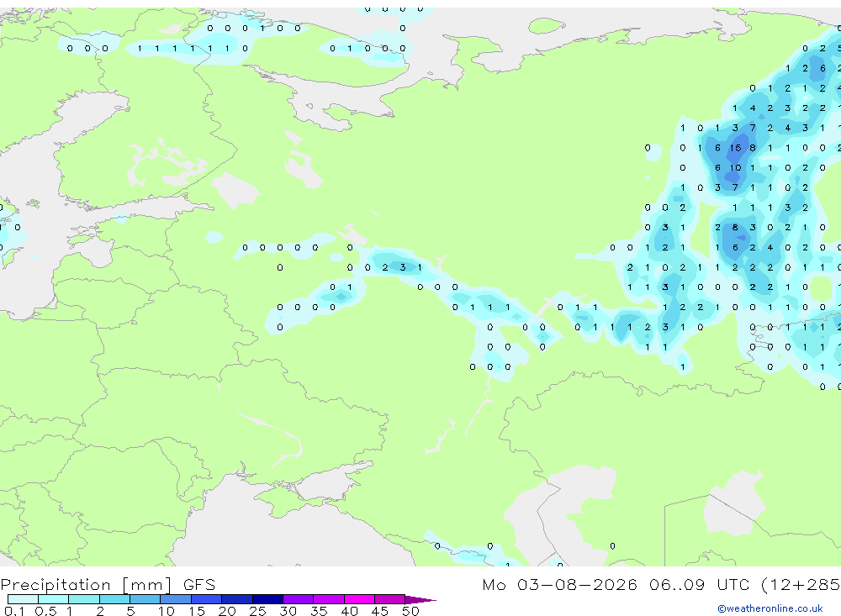Select the 1–2 mm legend swatch
Image resolution: width=841 pixels, height=616 pixels.
coord(84,599)
